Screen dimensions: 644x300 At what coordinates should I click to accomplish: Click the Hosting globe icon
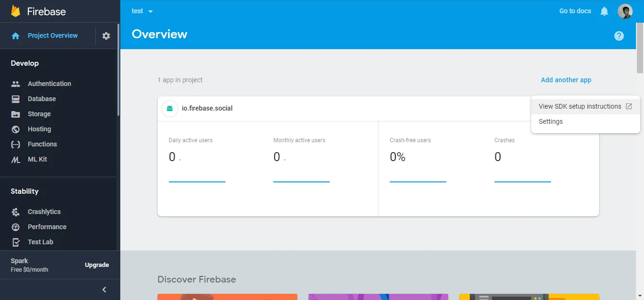pos(16,129)
